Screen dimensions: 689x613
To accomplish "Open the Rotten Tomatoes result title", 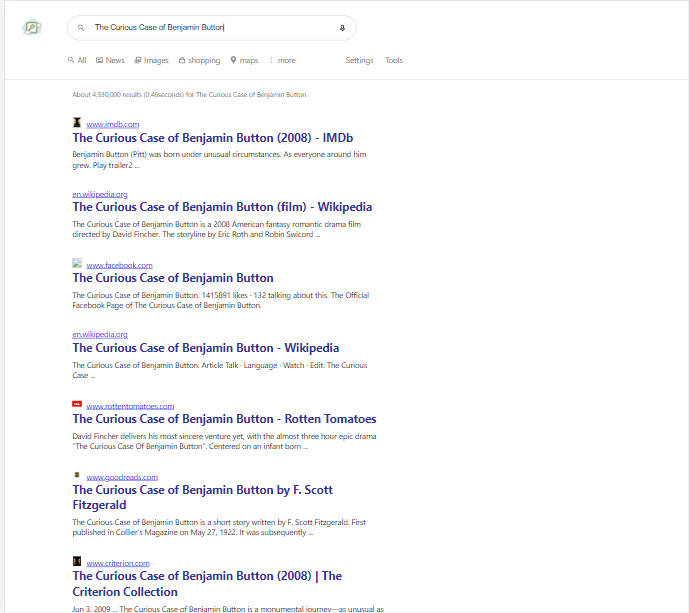I will [x=224, y=419].
